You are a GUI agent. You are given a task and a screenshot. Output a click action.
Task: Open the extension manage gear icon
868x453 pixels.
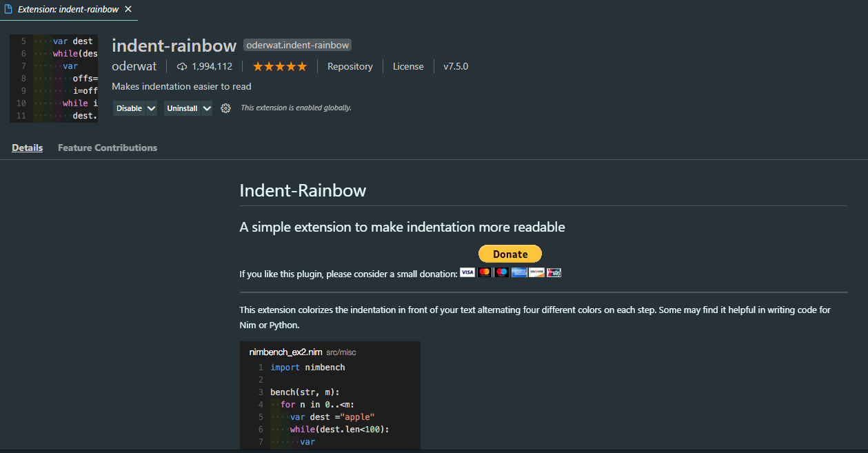tap(225, 108)
